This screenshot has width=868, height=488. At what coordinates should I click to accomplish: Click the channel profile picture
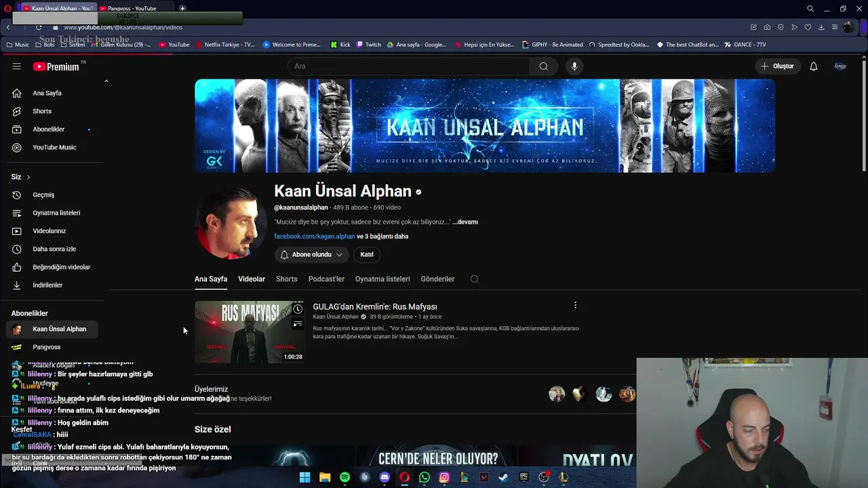[x=231, y=224]
